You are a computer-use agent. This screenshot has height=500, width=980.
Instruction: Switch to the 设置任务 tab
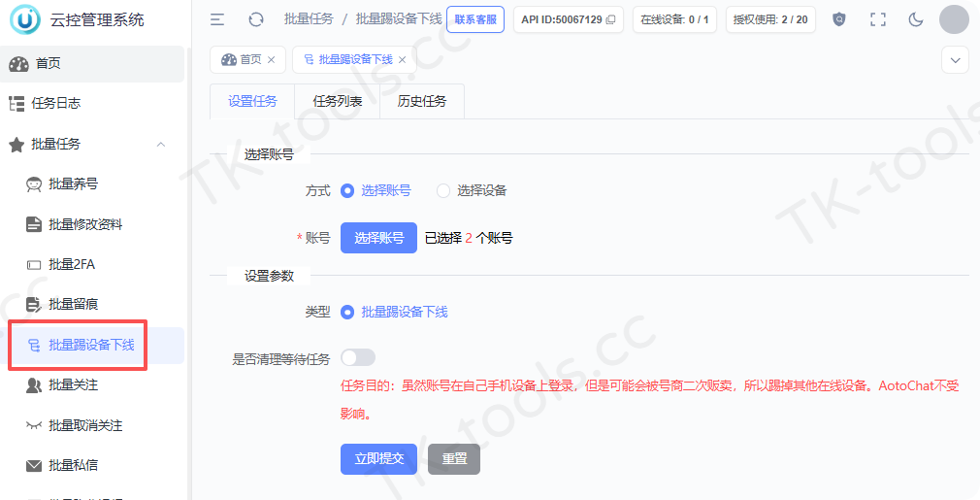pos(252,101)
